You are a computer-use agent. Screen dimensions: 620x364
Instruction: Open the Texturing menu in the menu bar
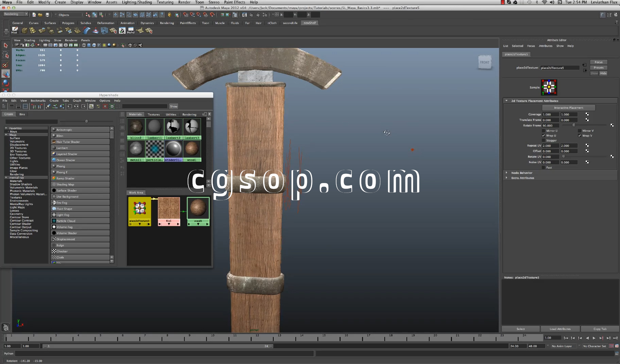click(165, 2)
